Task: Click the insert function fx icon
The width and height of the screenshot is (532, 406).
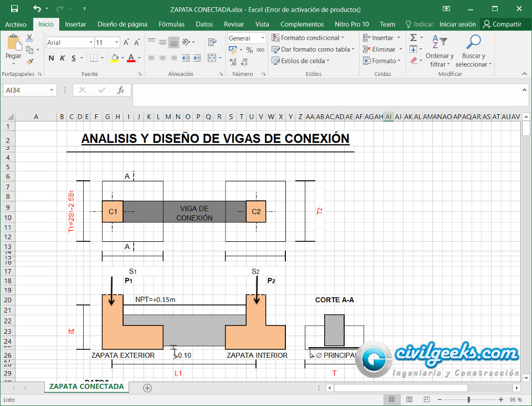Action: 120,90
